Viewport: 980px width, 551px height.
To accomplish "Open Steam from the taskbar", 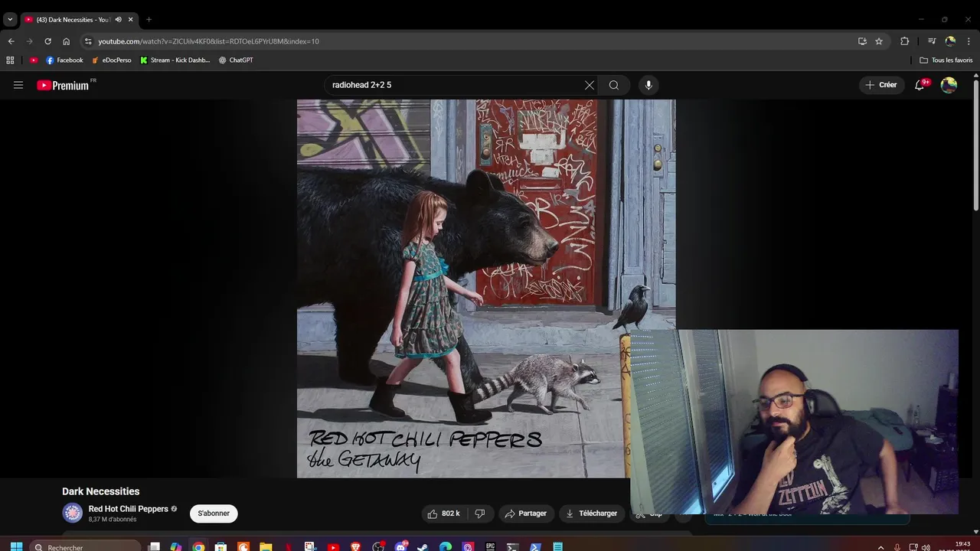I will (x=423, y=546).
